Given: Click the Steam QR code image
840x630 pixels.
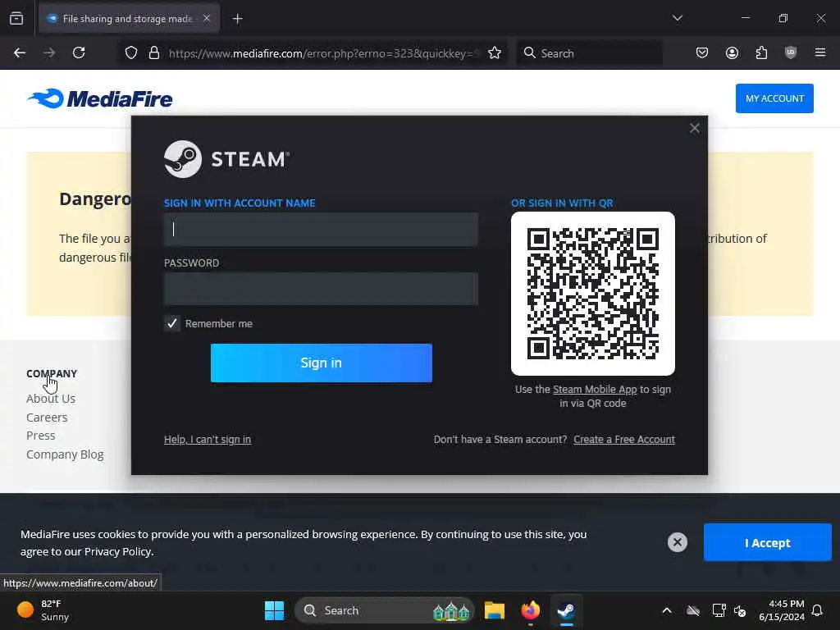Looking at the screenshot, I should (x=592, y=294).
